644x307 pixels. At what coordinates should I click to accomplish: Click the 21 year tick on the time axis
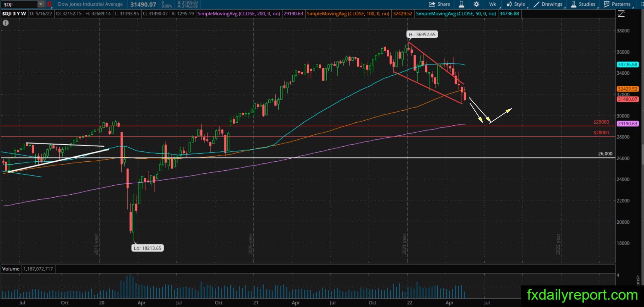(256, 303)
